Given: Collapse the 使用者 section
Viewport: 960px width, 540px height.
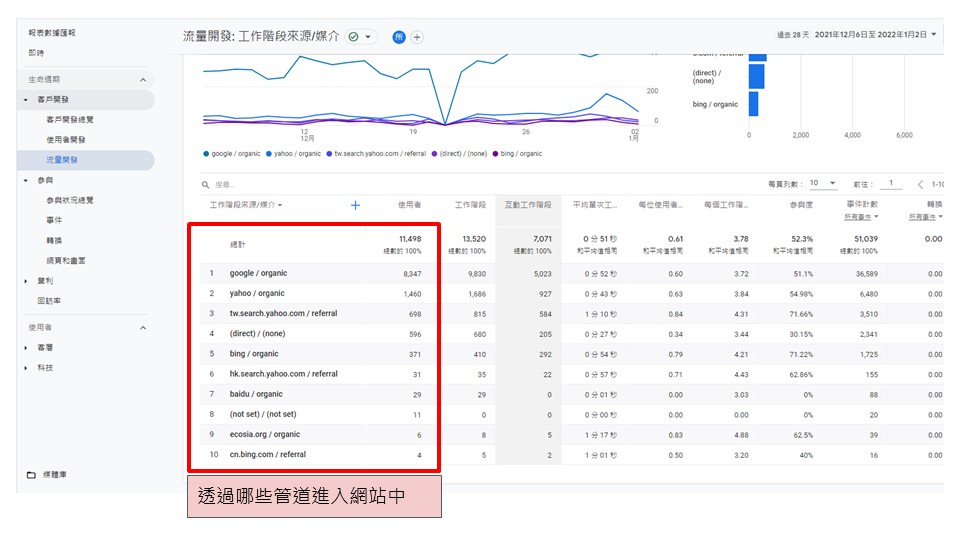Looking at the screenshot, I should coord(143,328).
